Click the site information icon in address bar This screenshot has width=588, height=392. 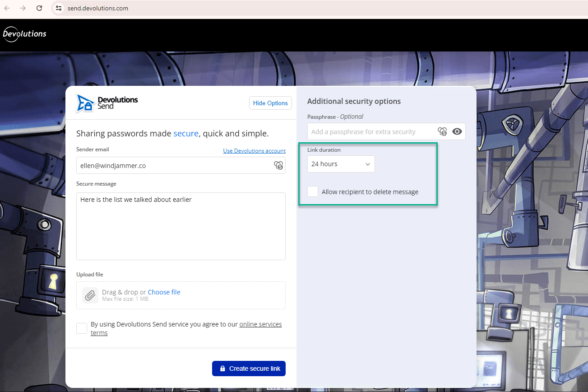(x=58, y=8)
